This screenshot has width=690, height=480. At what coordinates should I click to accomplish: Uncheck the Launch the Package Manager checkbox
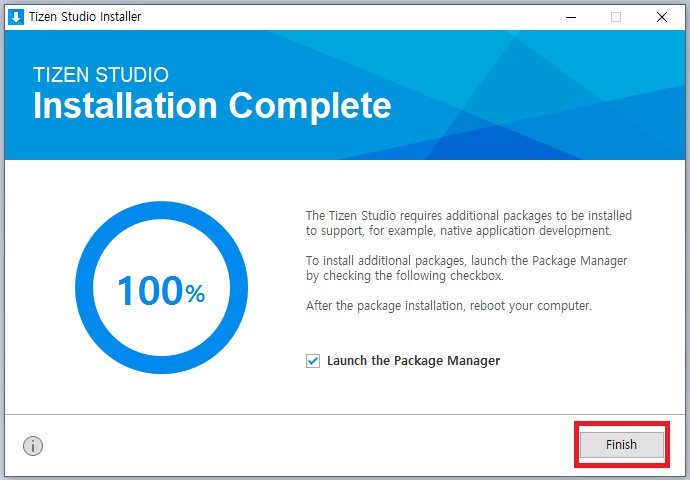tap(313, 361)
